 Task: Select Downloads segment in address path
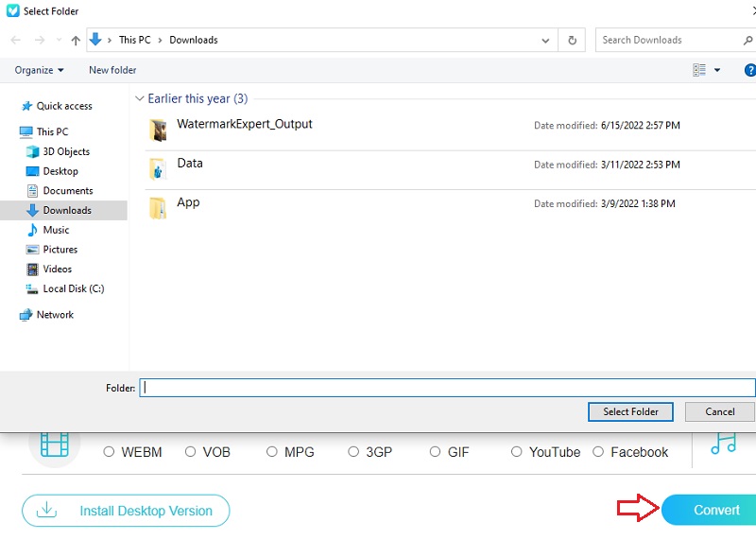tap(194, 40)
